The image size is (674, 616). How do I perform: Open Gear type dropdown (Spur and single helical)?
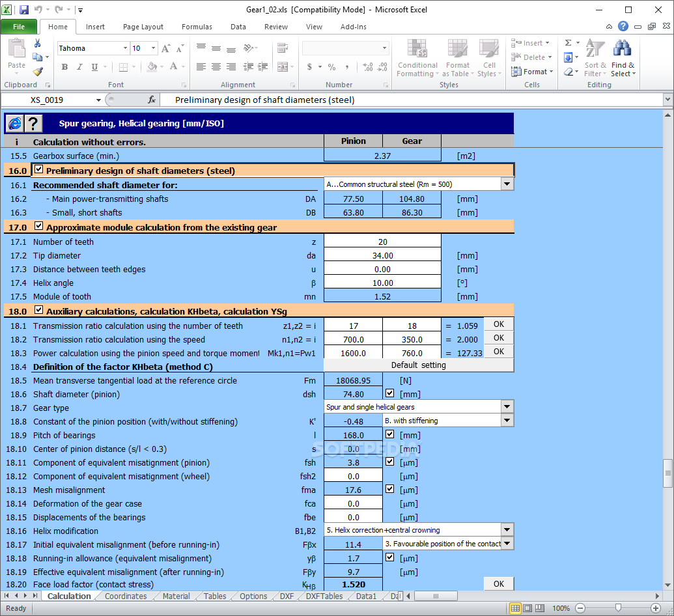[x=507, y=407]
